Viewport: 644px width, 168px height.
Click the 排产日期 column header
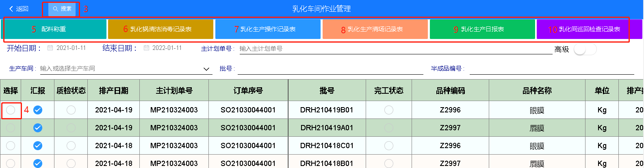(x=113, y=90)
